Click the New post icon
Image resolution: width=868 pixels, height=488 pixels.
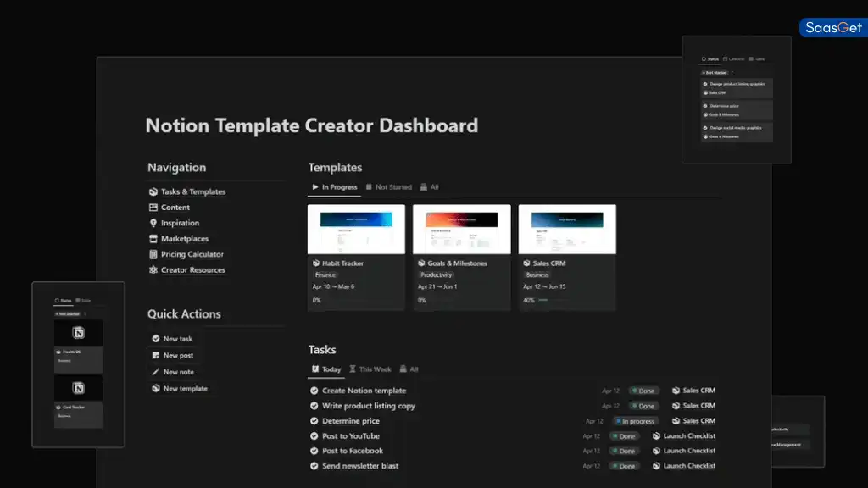click(x=156, y=355)
